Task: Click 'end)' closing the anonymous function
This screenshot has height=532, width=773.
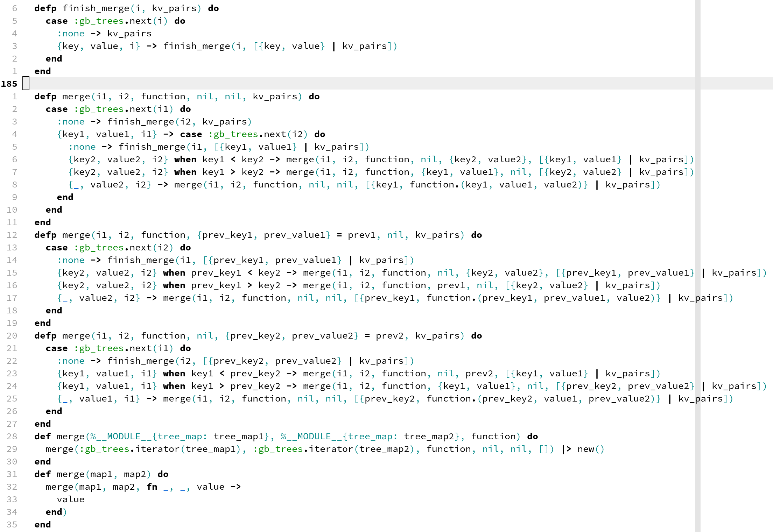Action: [56, 512]
